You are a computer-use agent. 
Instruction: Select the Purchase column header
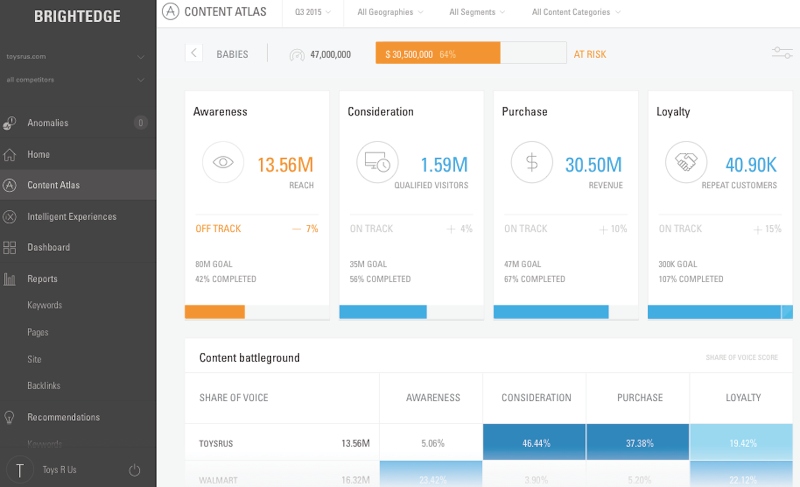[x=639, y=398]
